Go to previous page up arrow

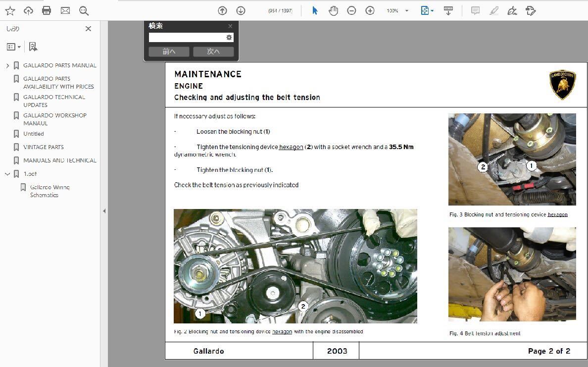pyautogui.click(x=222, y=11)
